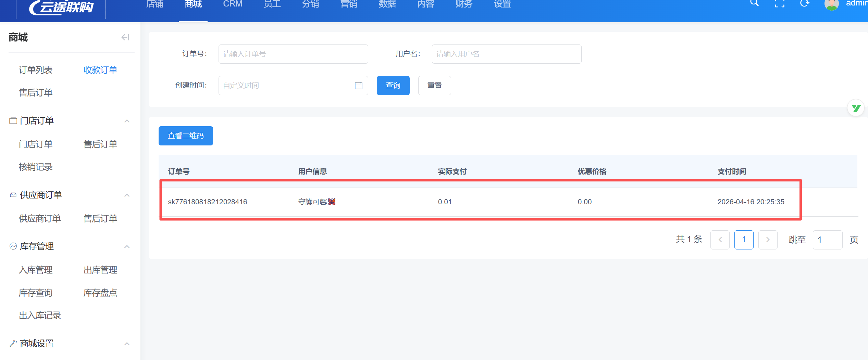Toggle fullscreen mode icon in header
Screen dimensions: 868x360
coord(780,4)
